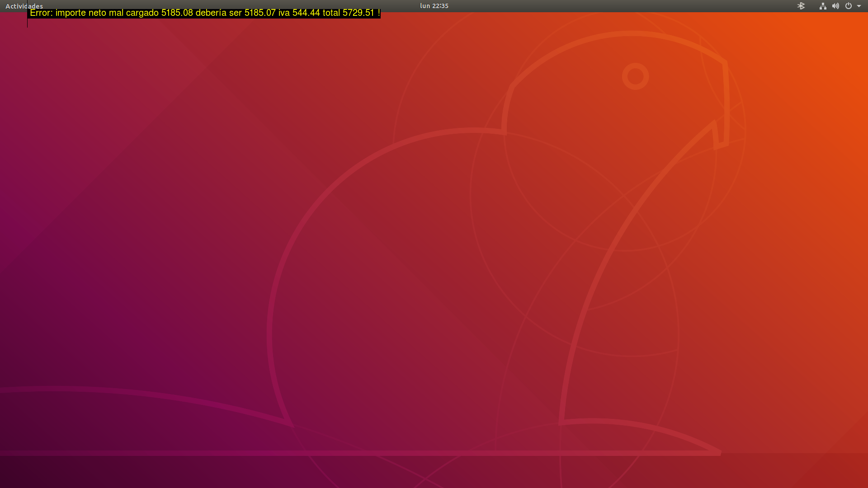Click the yellow 'importe neto mal cargado' error message
Viewport: 868px width, 488px height.
[204, 13]
